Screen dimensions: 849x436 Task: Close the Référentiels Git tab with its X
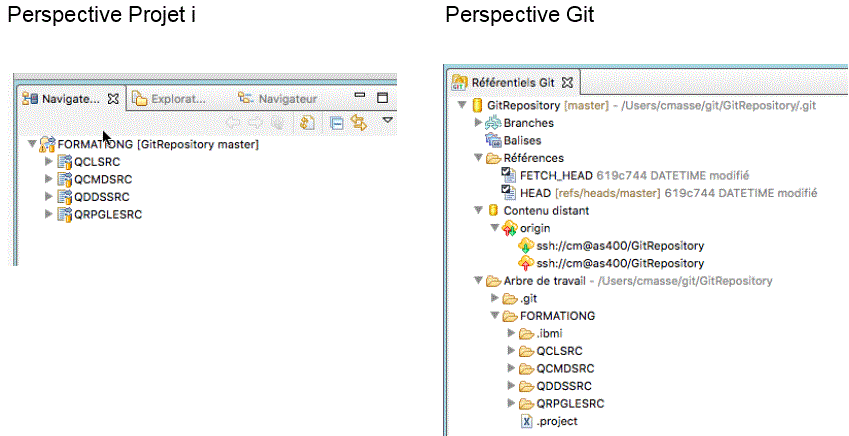pos(567,83)
